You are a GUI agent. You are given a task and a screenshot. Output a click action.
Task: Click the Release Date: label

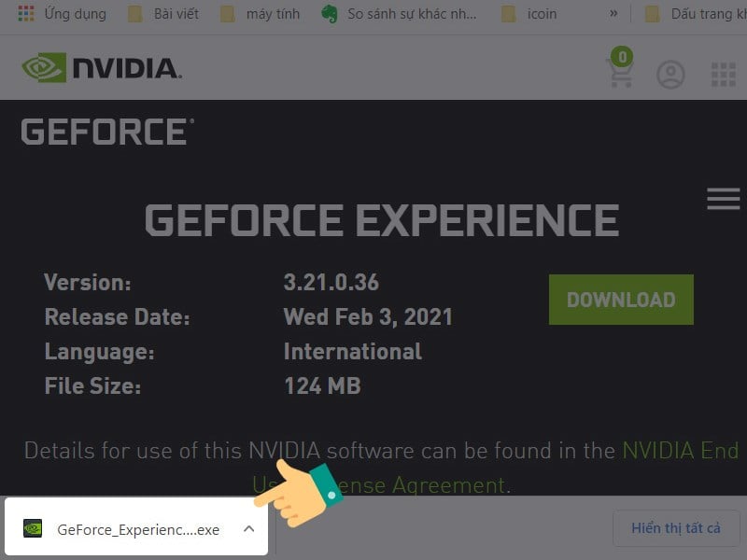[x=118, y=317]
